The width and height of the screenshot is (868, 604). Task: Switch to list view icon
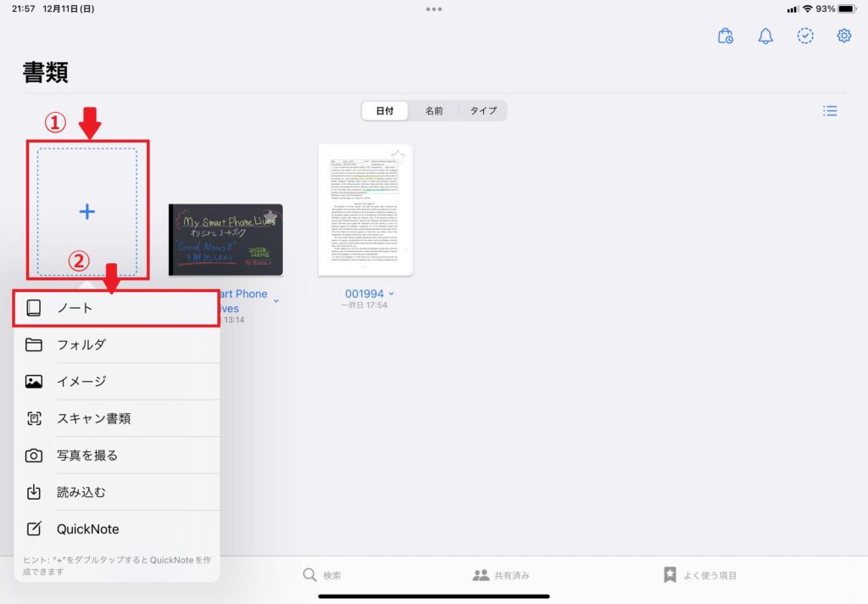point(830,111)
